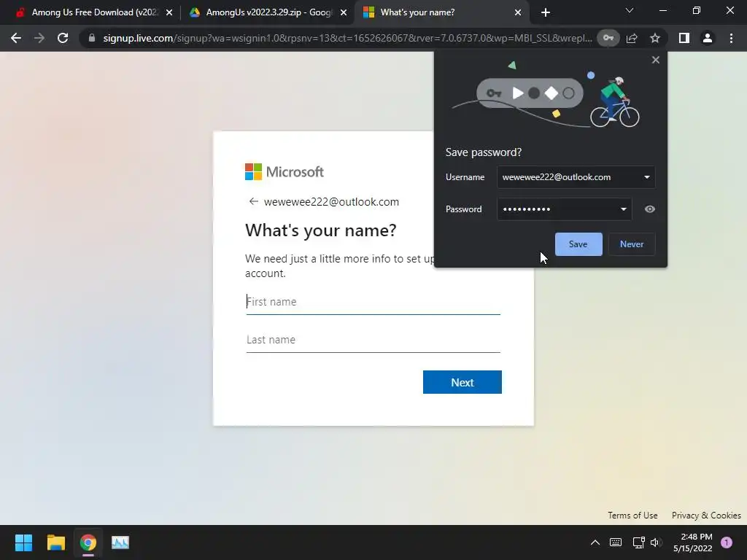Click the padlock site info icon

[x=92, y=38]
